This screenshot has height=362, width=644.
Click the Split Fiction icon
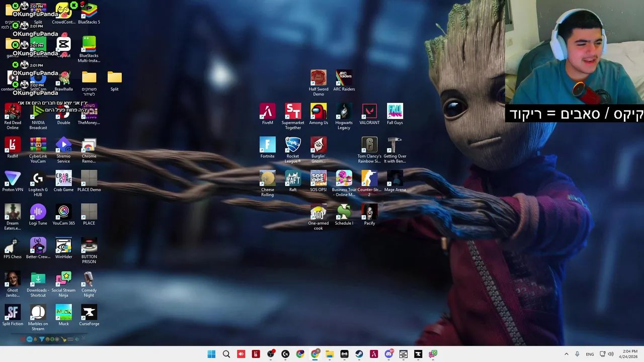coord(13,316)
